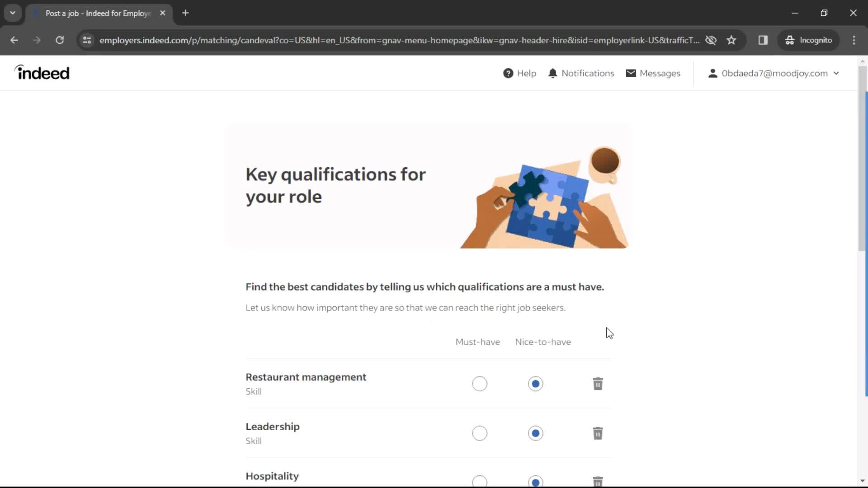
Task: Click the back navigation arrow
Action: pyautogui.click(x=14, y=40)
